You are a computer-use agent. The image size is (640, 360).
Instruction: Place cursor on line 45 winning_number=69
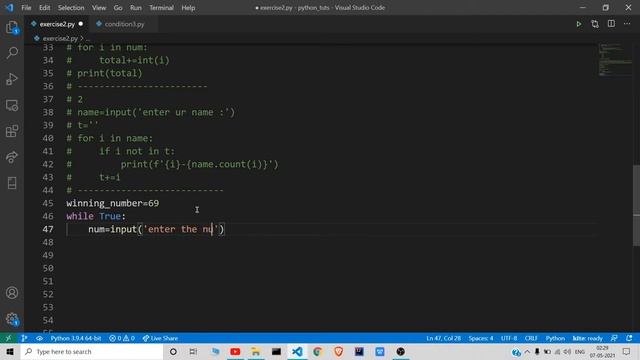(113, 203)
